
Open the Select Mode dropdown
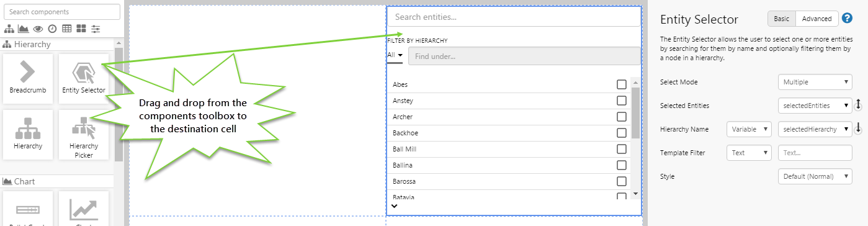click(x=815, y=82)
